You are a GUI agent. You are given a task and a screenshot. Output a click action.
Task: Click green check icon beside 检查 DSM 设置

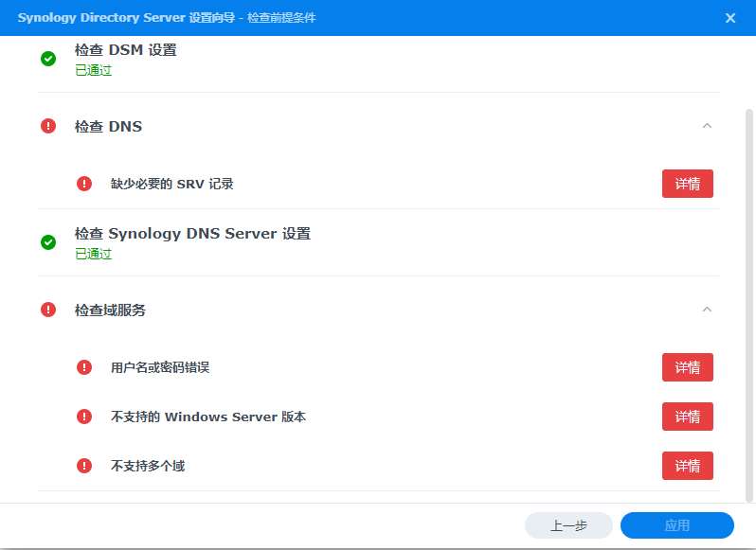pyautogui.click(x=48, y=59)
